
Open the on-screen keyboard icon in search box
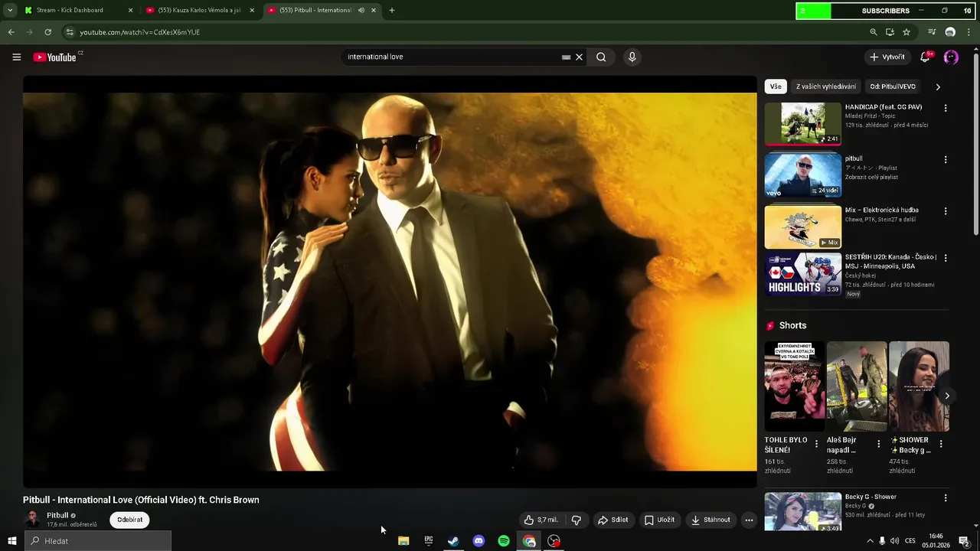coord(566,57)
